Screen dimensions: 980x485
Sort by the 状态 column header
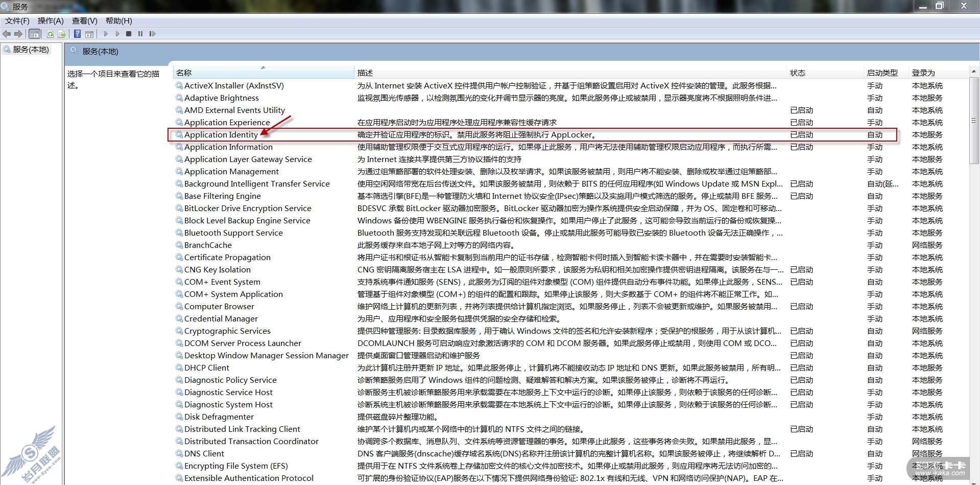pos(825,73)
